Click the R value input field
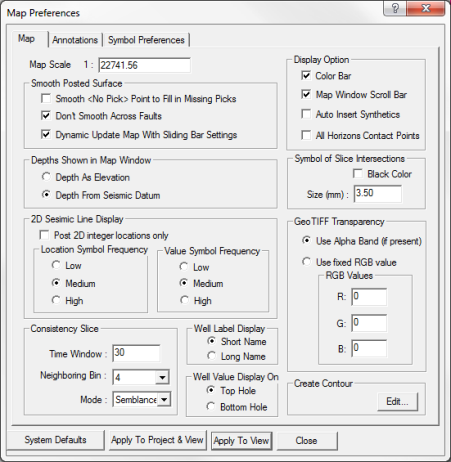This screenshot has width=451, height=462. [369, 297]
